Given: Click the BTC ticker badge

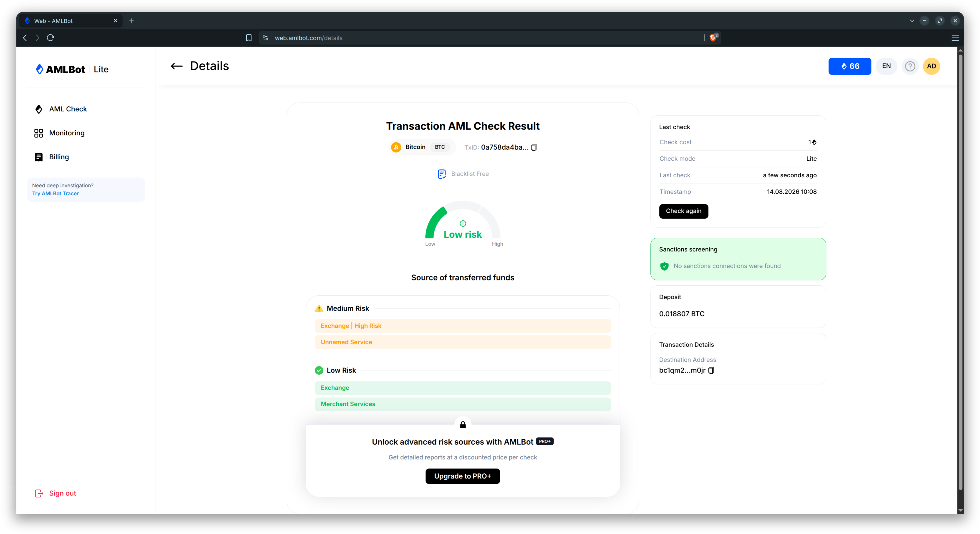Looking at the screenshot, I should [440, 147].
